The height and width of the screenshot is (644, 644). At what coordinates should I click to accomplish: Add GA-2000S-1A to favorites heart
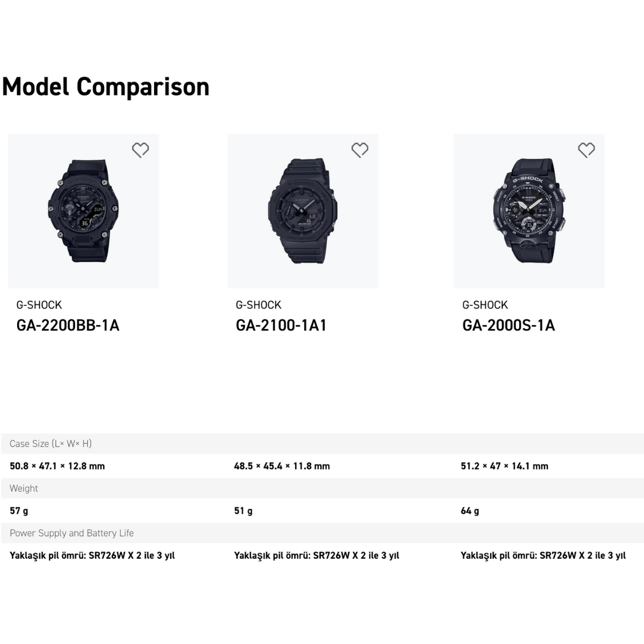(587, 150)
